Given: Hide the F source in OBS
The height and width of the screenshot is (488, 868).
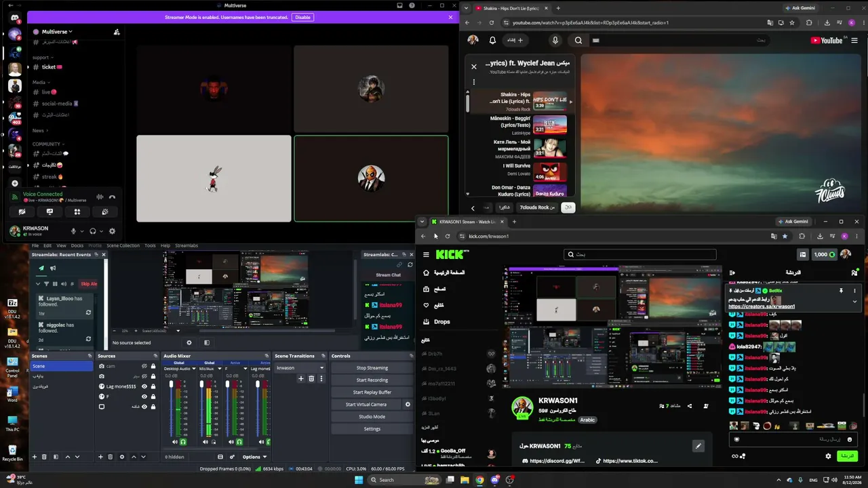Looking at the screenshot, I should [144, 396].
